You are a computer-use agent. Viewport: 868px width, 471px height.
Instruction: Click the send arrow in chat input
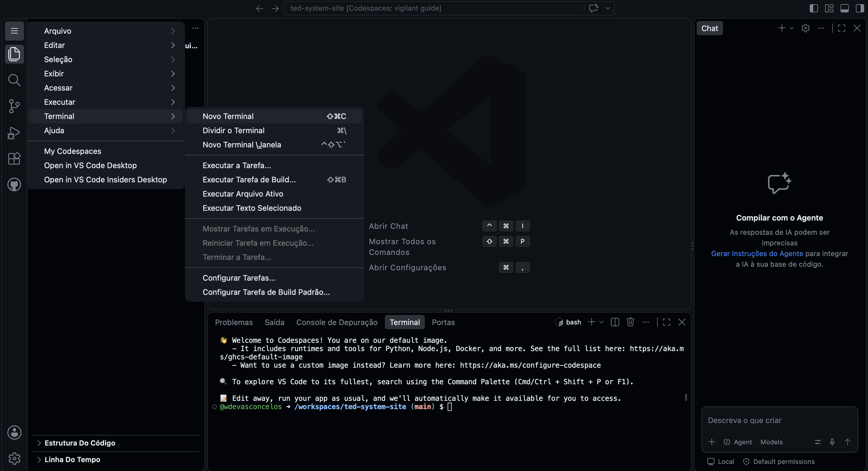[848, 442]
